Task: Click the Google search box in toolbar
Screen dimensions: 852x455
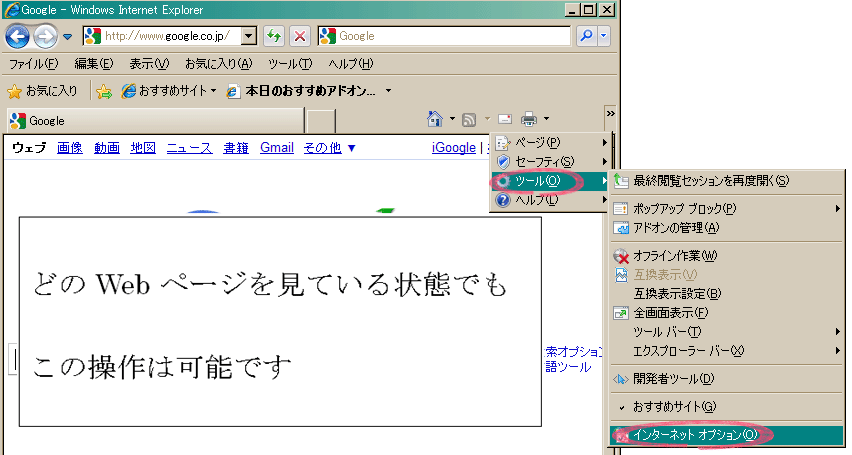Action: coord(450,36)
